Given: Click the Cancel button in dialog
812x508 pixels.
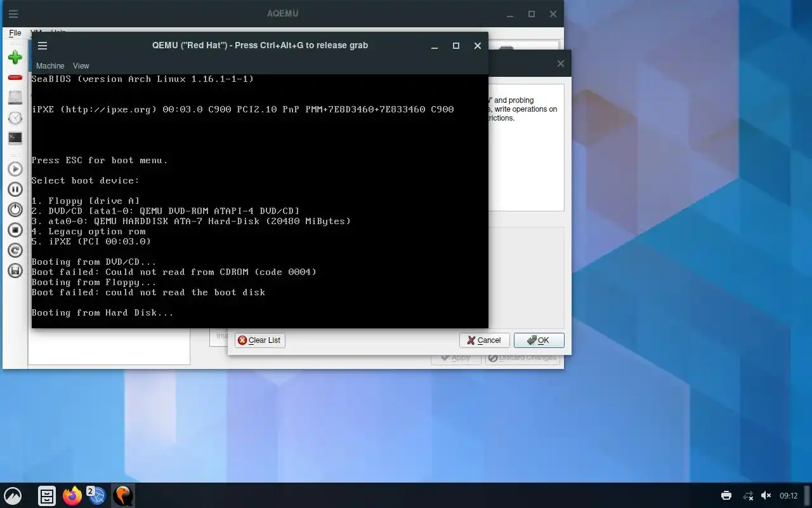Looking at the screenshot, I should 484,340.
